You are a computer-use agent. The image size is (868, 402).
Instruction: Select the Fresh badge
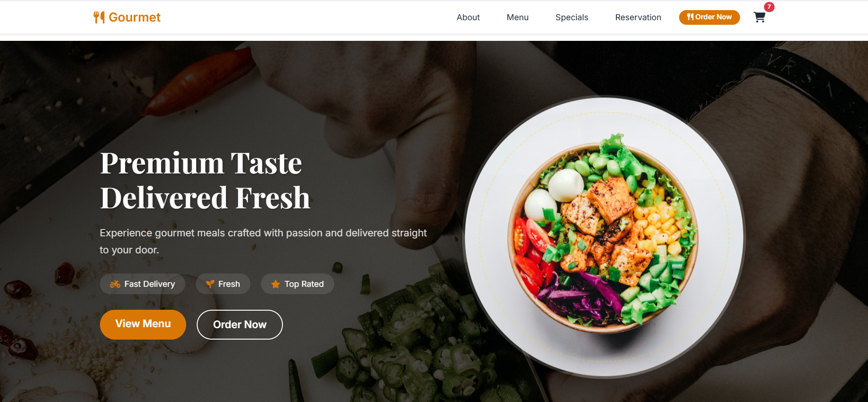click(x=223, y=284)
